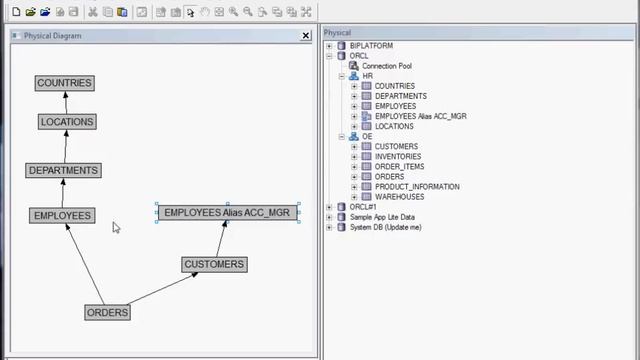Screen dimensions: 640x360
Task: Click the COUNTRIES table icon in tree
Action: (x=367, y=86)
